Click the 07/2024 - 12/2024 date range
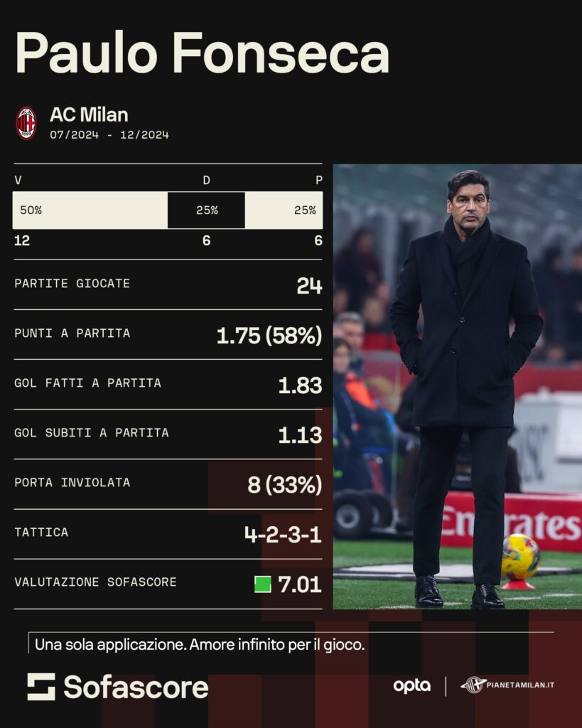Screen dimensions: 582x728 [x=109, y=135]
